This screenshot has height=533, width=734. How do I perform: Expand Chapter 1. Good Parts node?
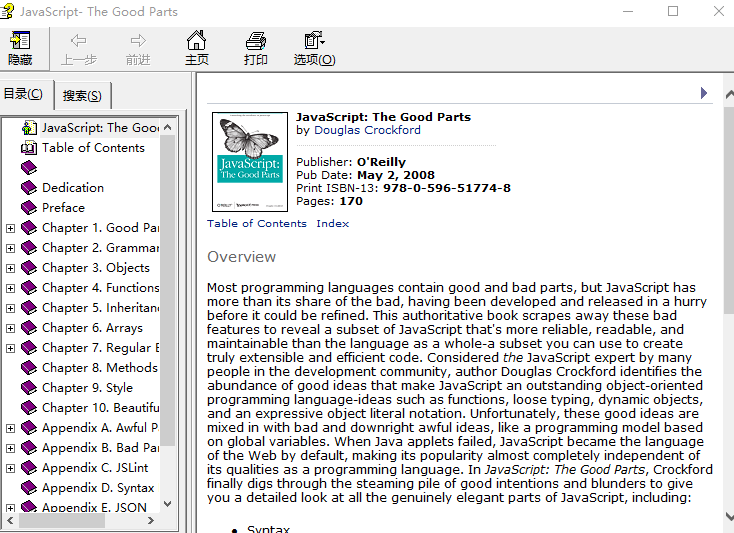10,228
